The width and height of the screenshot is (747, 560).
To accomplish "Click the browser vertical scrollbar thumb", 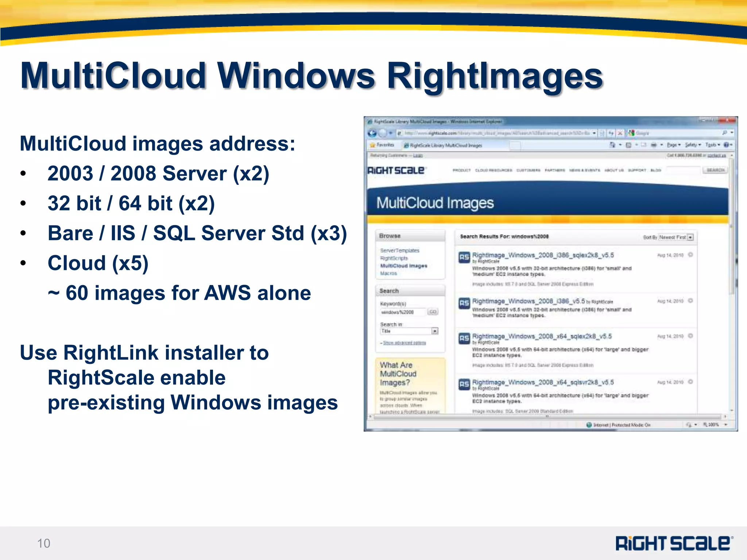I will 731,226.
